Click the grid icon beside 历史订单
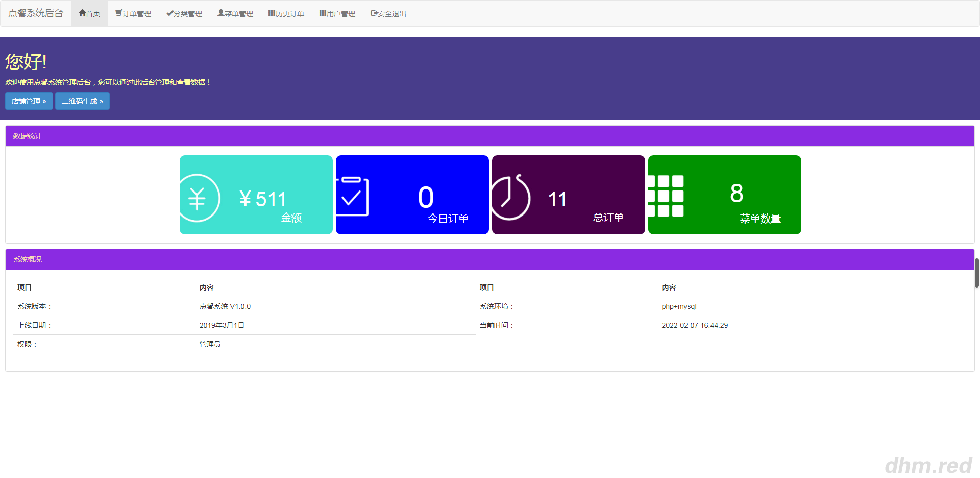This screenshot has height=478, width=980. point(272,13)
